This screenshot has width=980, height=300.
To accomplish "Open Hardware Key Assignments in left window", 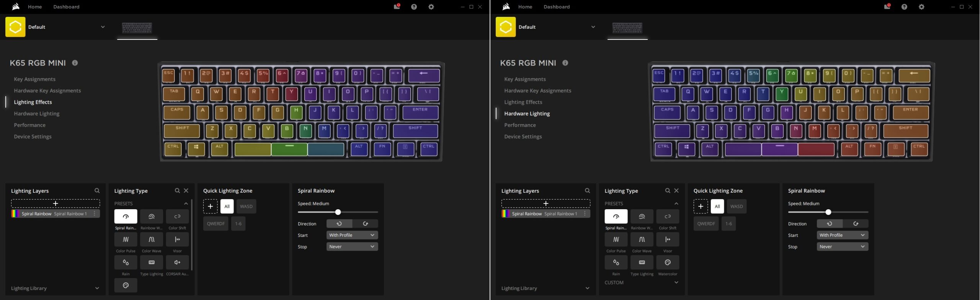I will point(47,91).
